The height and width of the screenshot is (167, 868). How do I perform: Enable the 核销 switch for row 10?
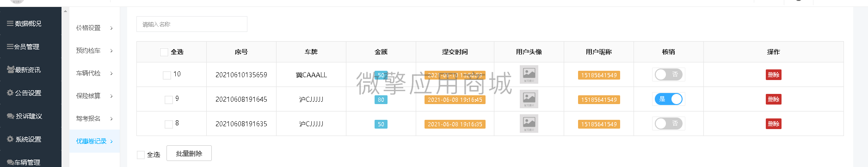tap(668, 74)
